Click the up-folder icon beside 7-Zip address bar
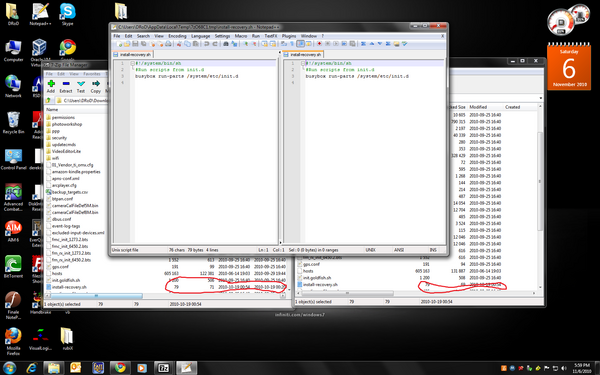Viewport: 600px width, 375px height. pos(49,101)
